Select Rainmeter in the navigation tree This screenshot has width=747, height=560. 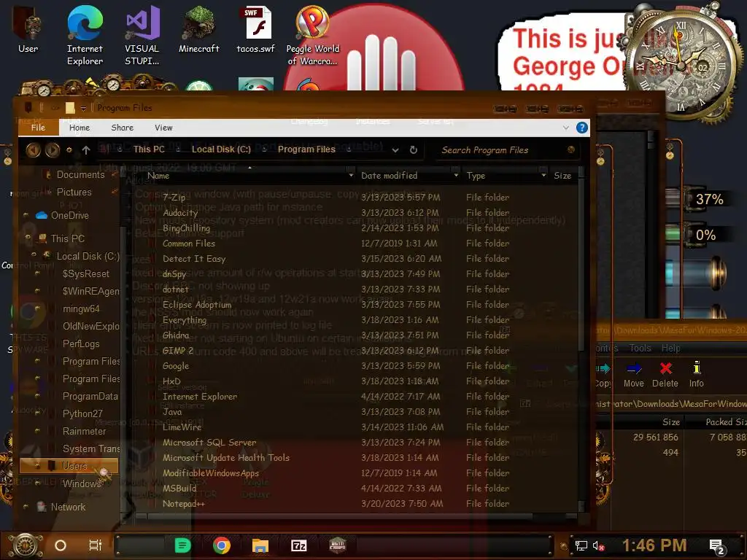[84, 431]
